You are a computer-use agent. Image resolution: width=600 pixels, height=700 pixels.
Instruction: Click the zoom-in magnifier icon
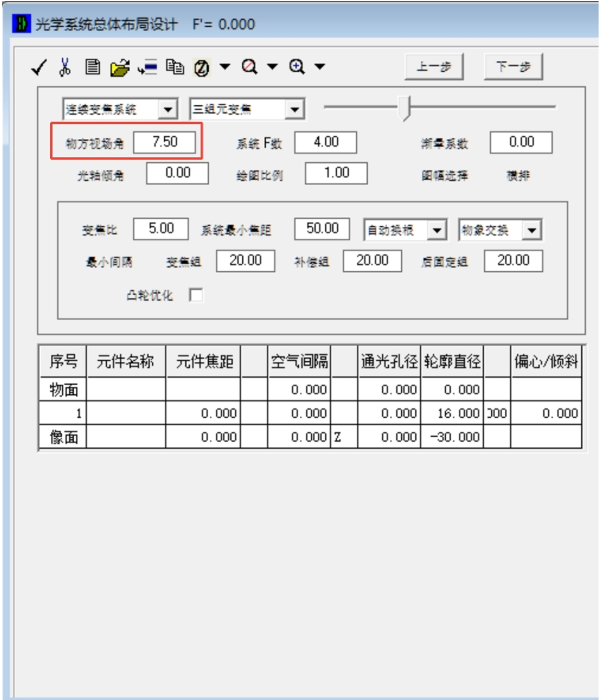click(x=297, y=67)
